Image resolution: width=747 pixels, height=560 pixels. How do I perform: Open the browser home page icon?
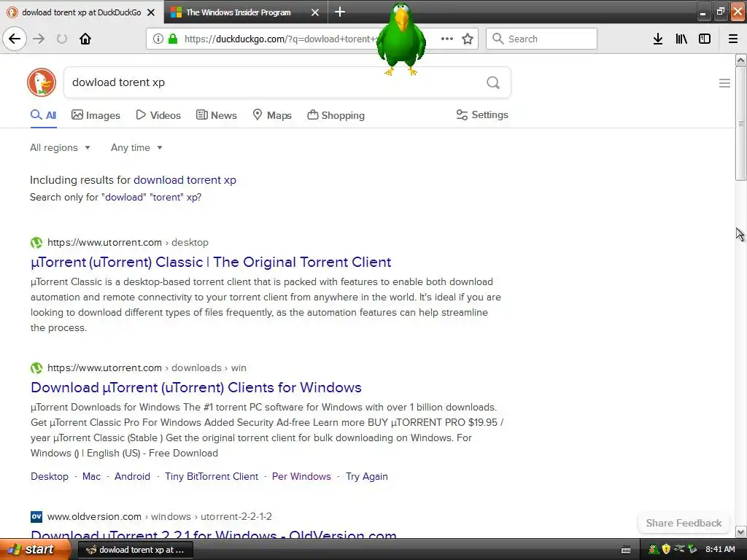coord(85,39)
